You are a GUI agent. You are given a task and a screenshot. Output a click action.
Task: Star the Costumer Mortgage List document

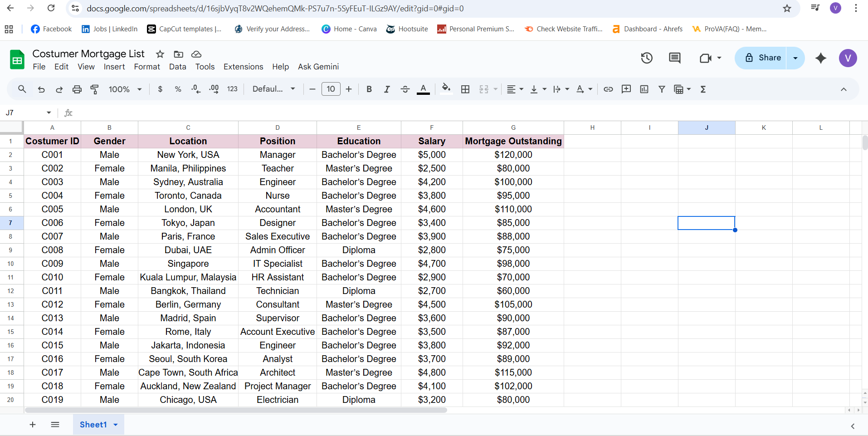160,54
